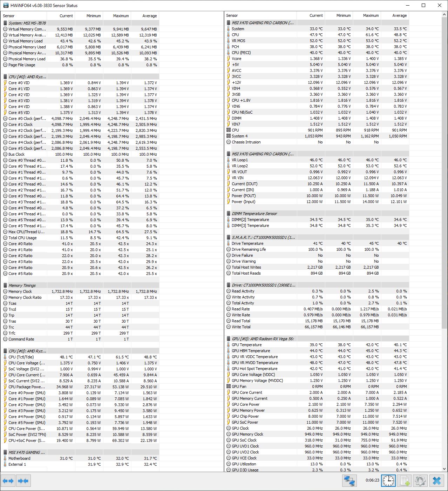Select the Command Rate row
This screenshot has height=491, width=448.
coord(80,339)
